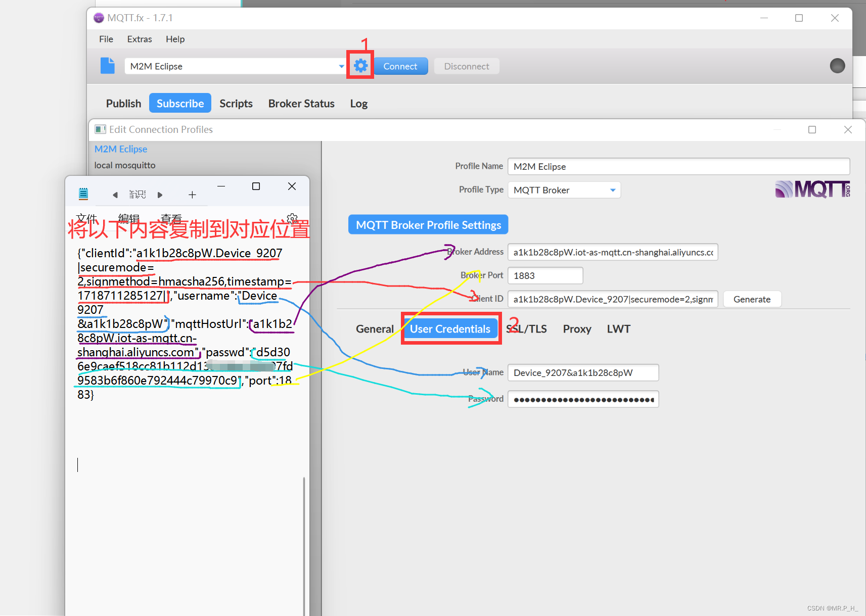Image resolution: width=866 pixels, height=616 pixels.
Task: Click Edit Connection Profiles window icon
Action: coord(101,129)
